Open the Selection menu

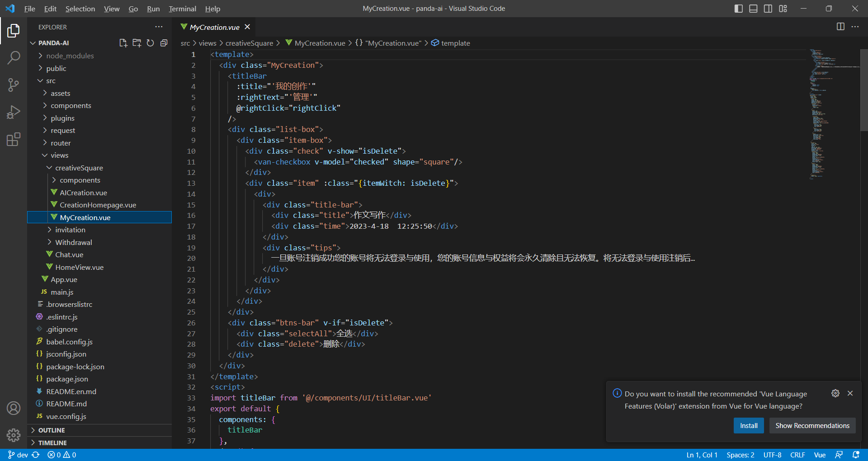point(80,9)
